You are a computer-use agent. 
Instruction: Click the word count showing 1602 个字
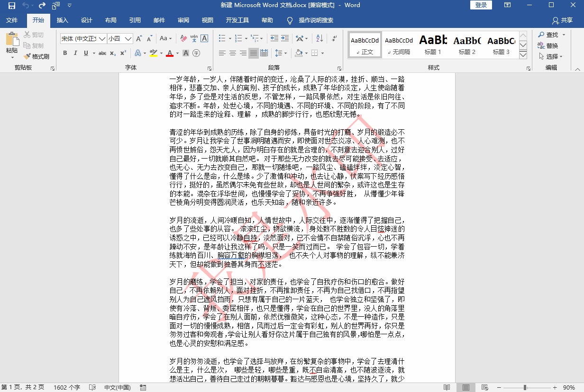[67, 387]
